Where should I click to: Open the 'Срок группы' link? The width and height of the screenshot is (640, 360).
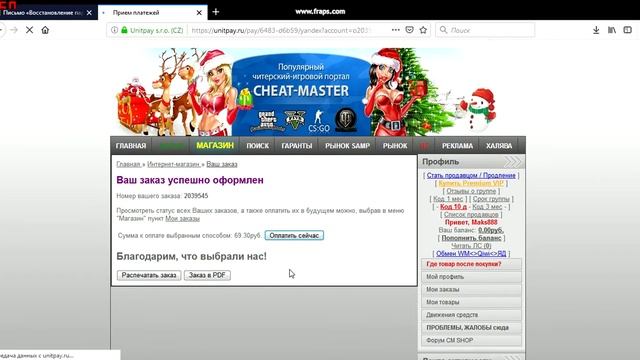pos(491,199)
